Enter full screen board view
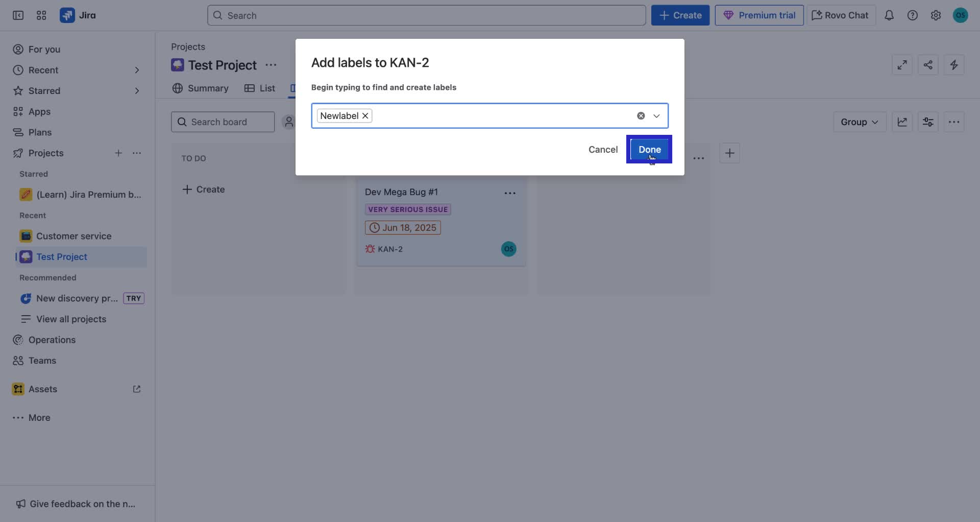The image size is (980, 522). (902, 65)
